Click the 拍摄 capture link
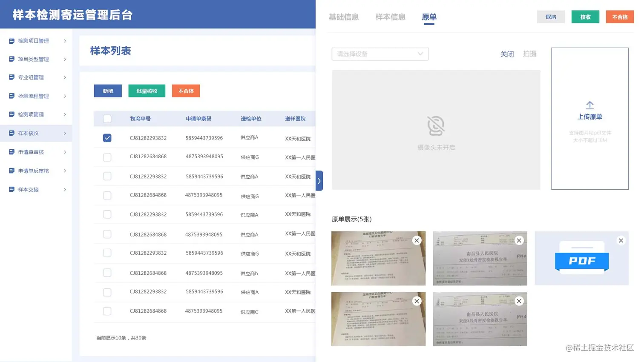 pos(529,54)
